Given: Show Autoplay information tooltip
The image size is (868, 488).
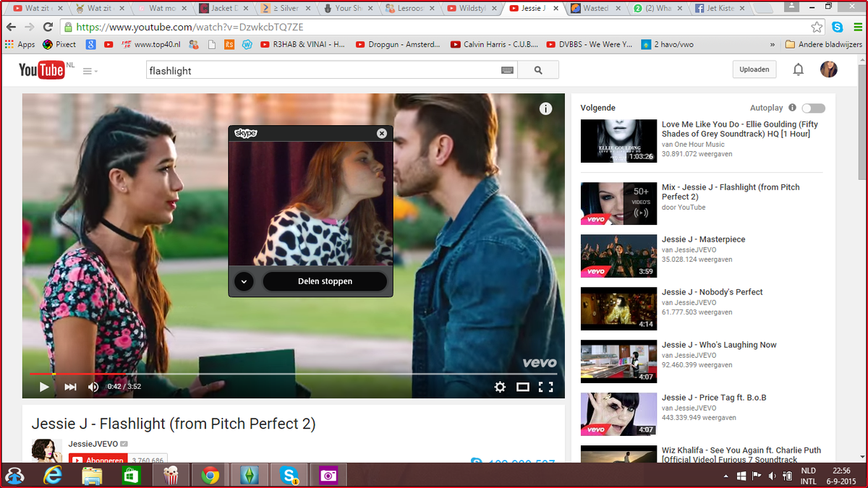Looking at the screenshot, I should point(792,108).
